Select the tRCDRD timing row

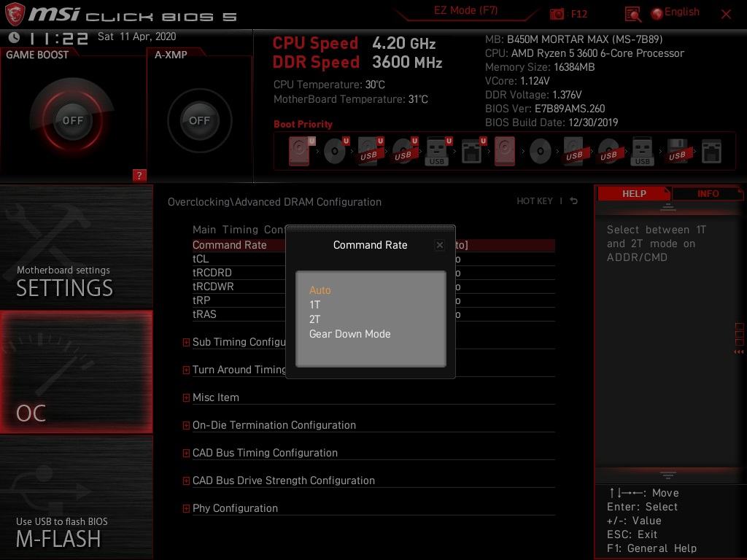pyautogui.click(x=373, y=273)
